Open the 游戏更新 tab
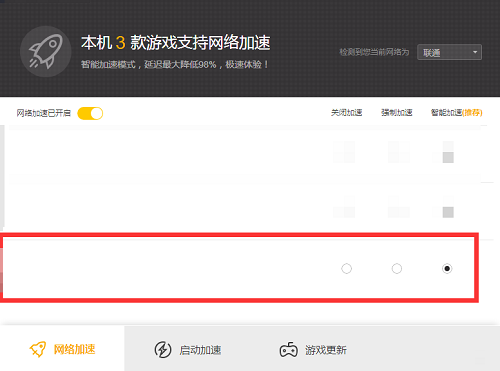 [313, 350]
